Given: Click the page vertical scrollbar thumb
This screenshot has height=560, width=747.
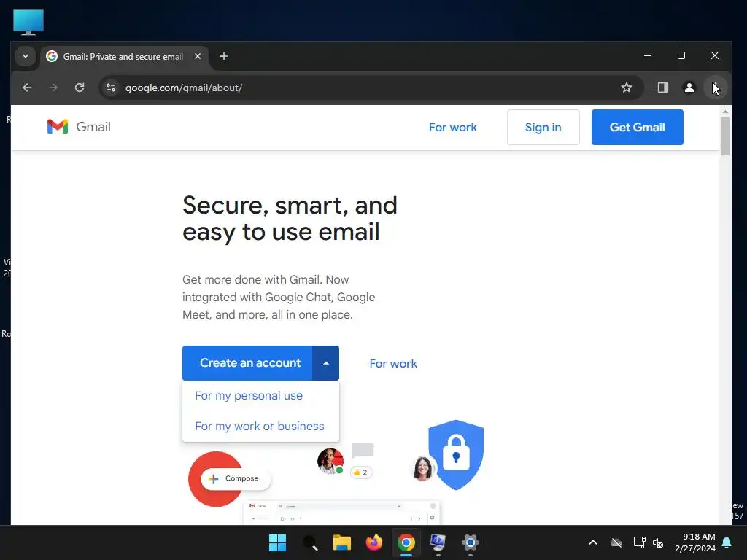Looking at the screenshot, I should 725,136.
